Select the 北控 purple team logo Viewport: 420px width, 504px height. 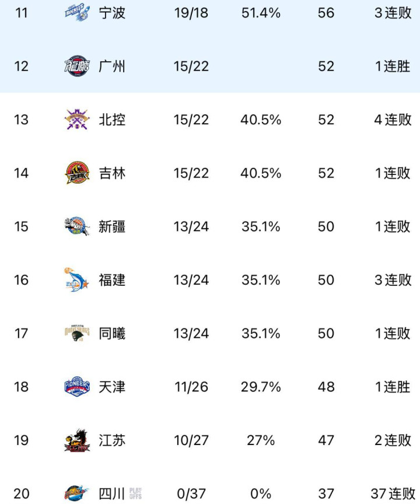77,120
